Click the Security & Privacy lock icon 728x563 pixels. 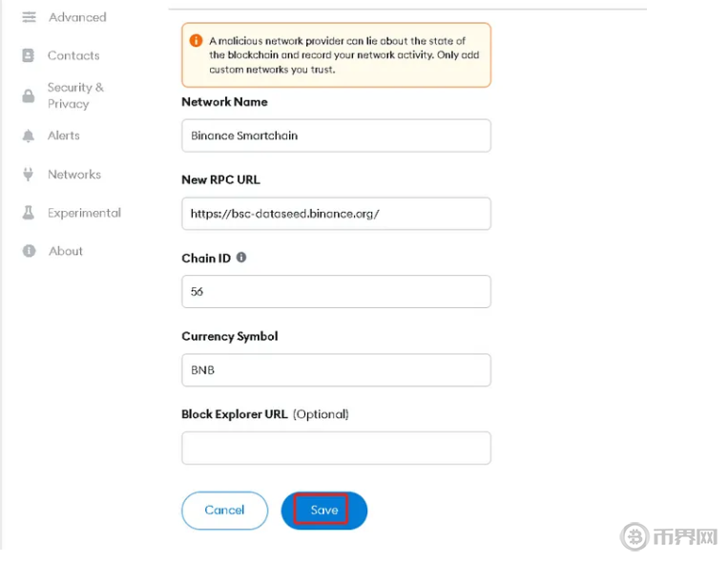[29, 95]
